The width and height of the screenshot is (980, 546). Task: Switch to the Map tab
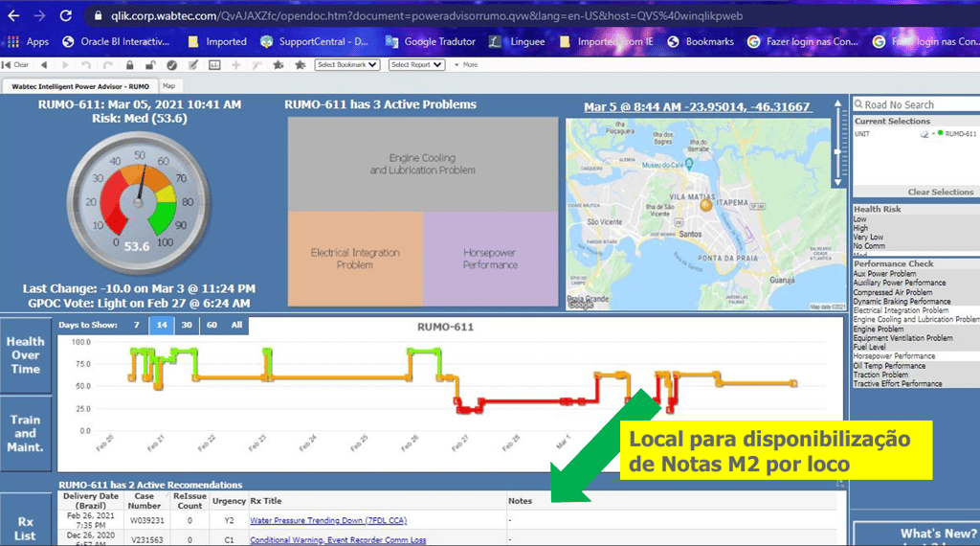pos(168,86)
